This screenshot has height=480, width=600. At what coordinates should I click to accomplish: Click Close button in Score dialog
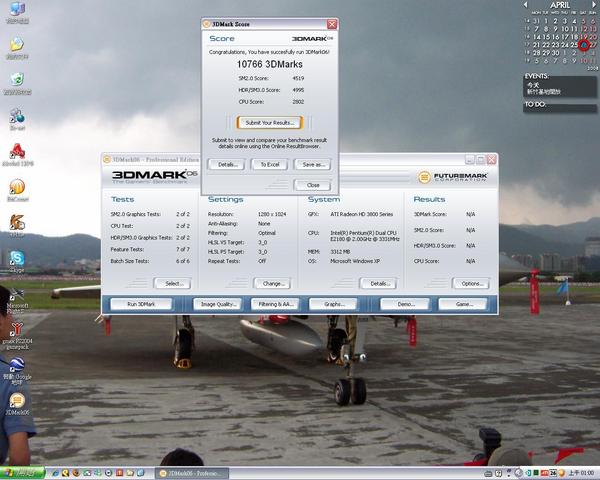312,185
